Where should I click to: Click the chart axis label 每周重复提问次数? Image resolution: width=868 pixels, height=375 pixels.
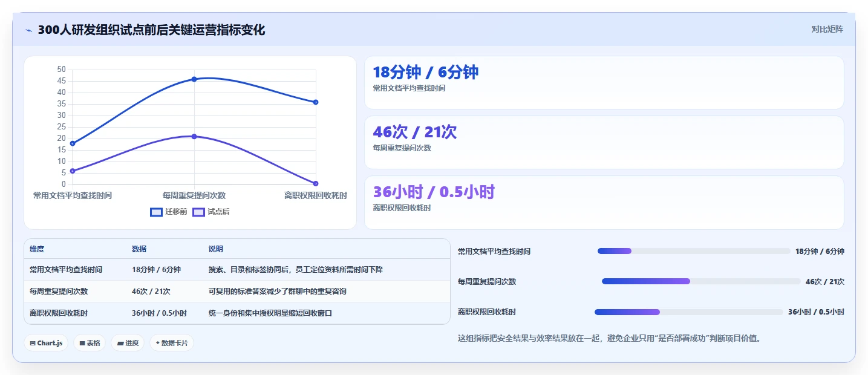tap(194, 195)
